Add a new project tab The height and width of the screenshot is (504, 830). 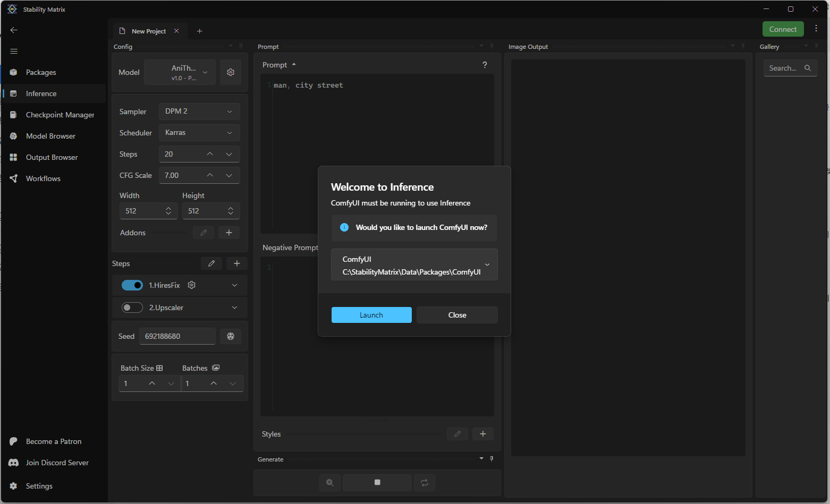200,31
